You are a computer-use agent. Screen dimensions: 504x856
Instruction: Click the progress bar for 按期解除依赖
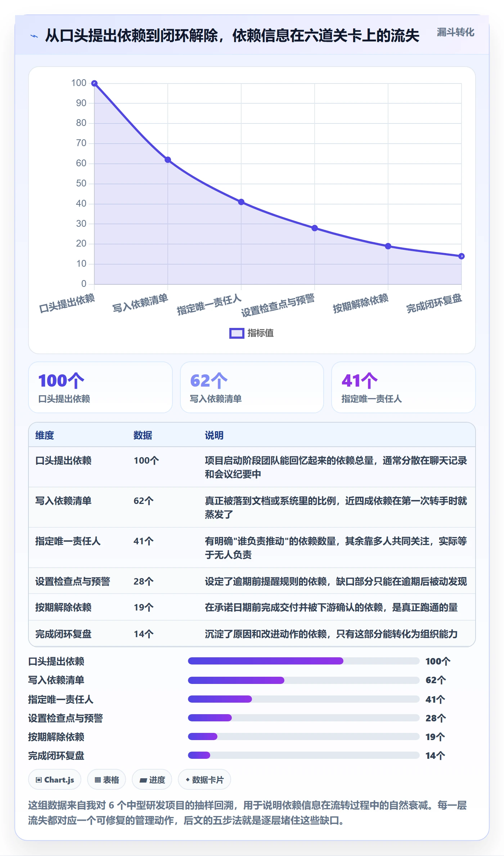tap(304, 736)
